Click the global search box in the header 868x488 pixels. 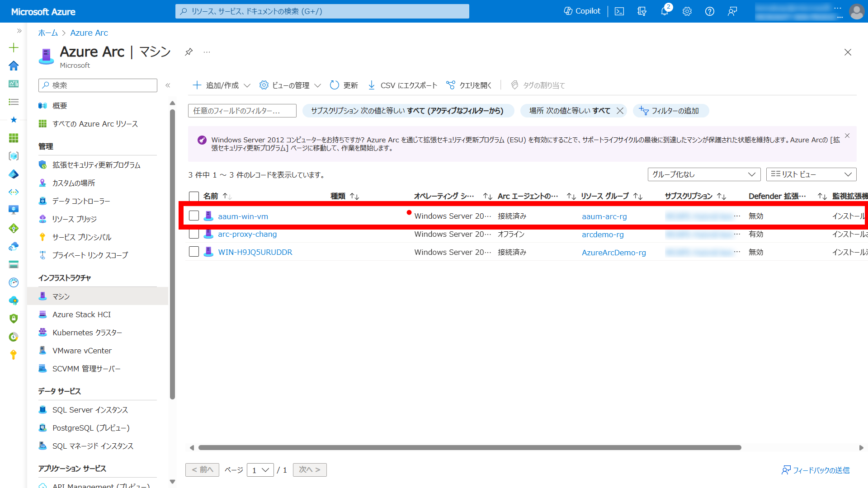[322, 11]
